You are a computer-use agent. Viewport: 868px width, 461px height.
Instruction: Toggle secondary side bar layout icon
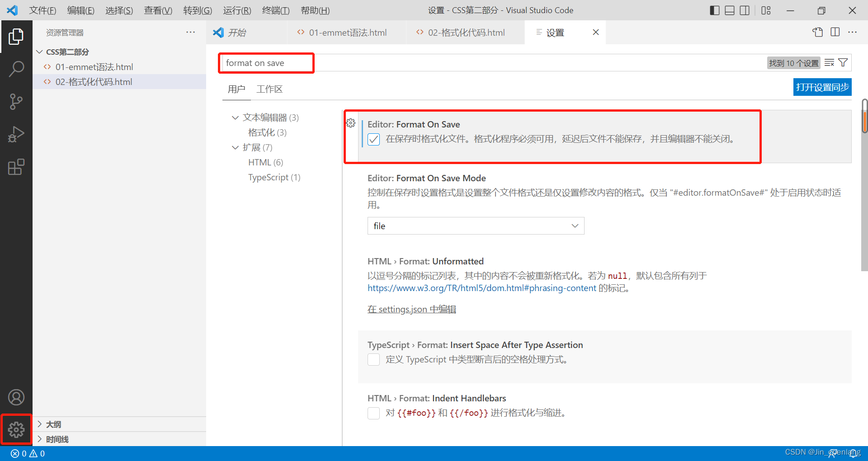click(745, 10)
